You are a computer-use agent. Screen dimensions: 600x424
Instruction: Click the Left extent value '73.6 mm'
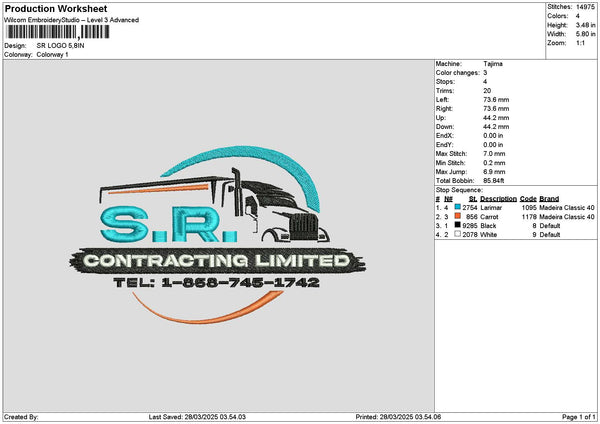coord(496,100)
